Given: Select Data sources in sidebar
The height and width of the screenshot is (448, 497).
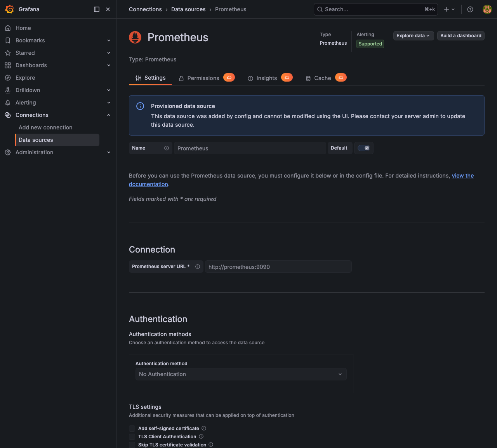Looking at the screenshot, I should (57, 140).
